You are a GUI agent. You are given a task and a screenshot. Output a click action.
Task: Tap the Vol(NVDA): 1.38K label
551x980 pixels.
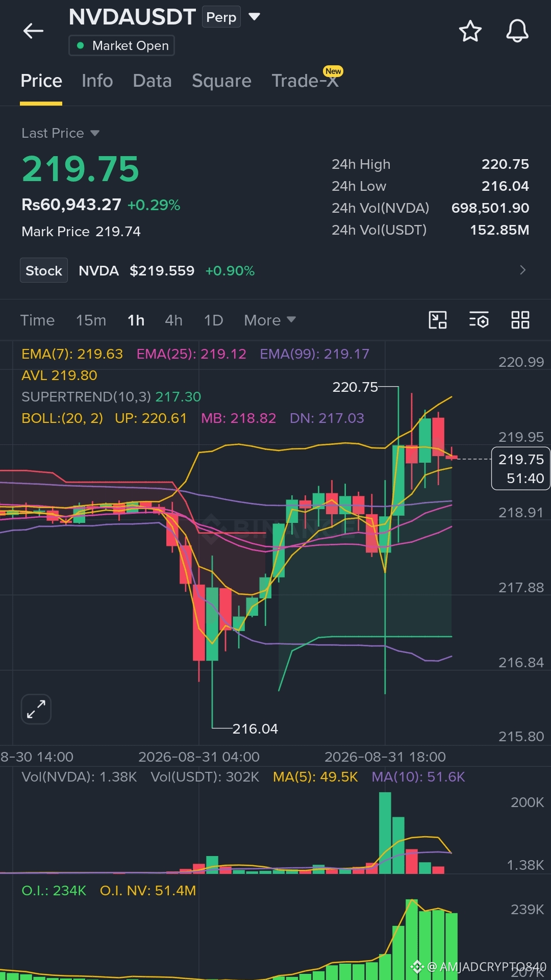[79, 776]
